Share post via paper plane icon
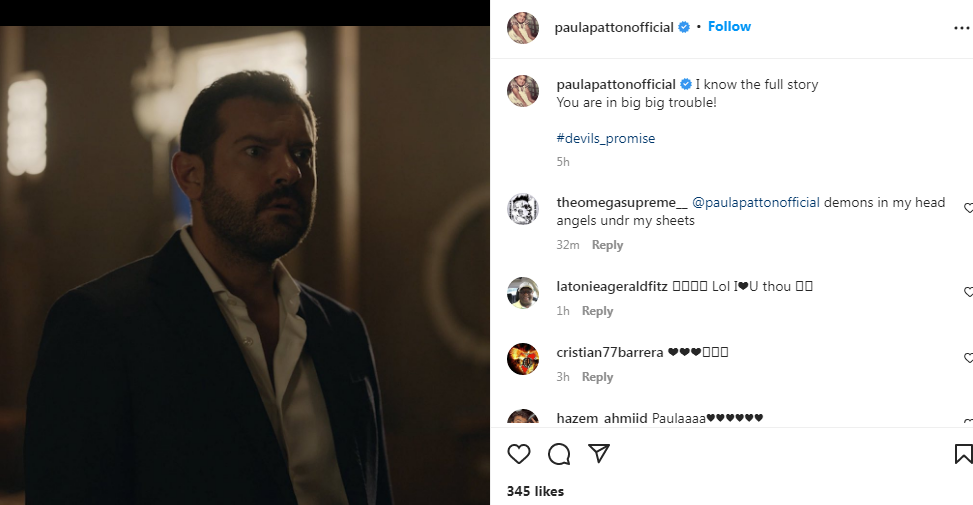 599,454
